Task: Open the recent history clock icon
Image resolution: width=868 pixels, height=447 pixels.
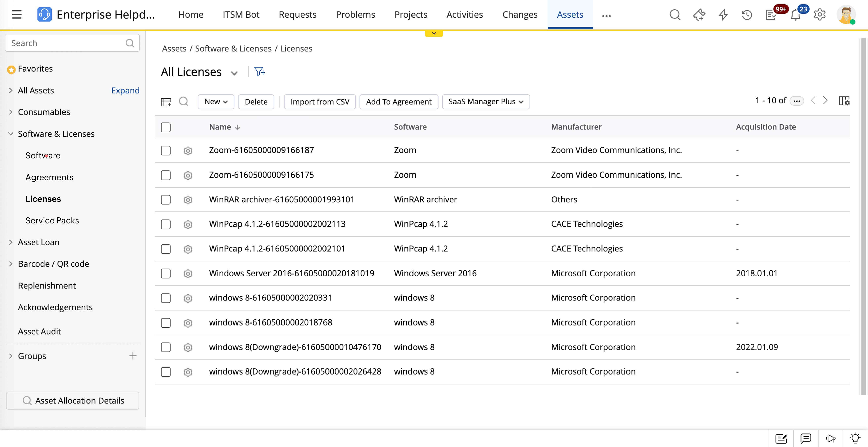Action: pyautogui.click(x=747, y=15)
